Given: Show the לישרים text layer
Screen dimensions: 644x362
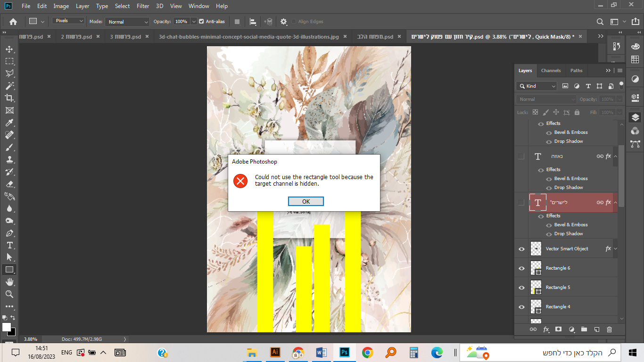Looking at the screenshot, I should click(521, 203).
